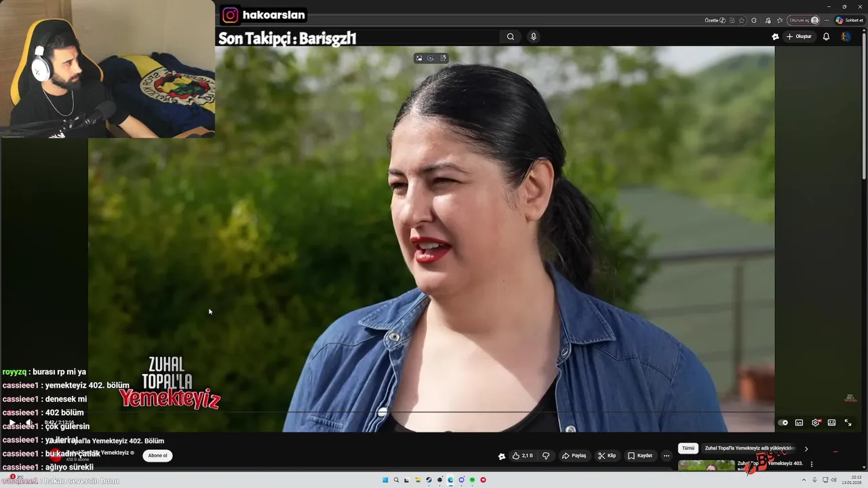Play or pause the video
The image size is (868, 488).
coord(12,423)
